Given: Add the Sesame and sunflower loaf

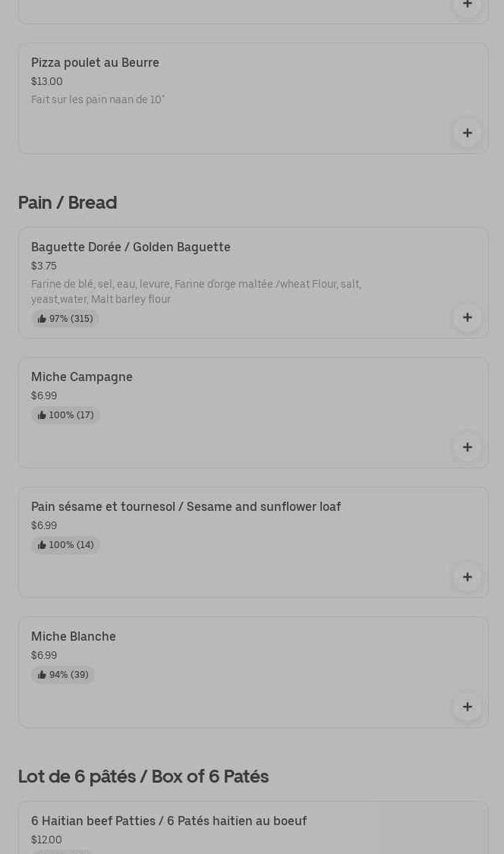Looking at the screenshot, I should tap(467, 577).
